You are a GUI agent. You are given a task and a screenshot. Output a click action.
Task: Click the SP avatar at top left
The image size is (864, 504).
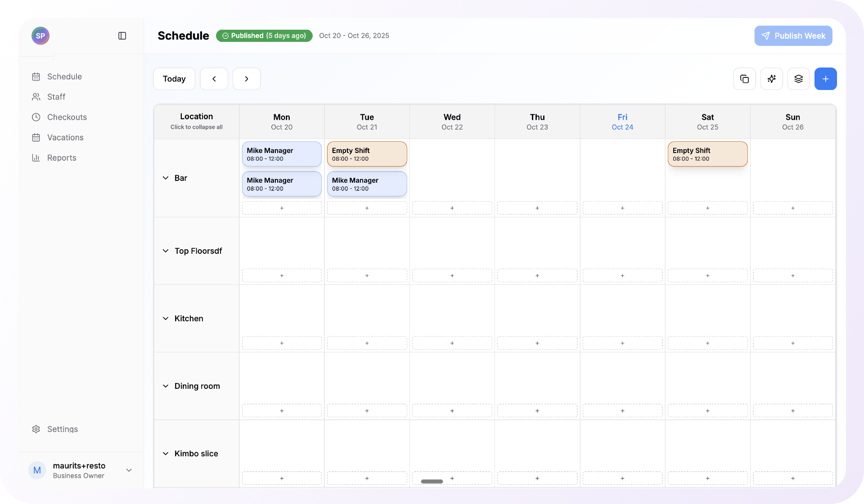40,36
